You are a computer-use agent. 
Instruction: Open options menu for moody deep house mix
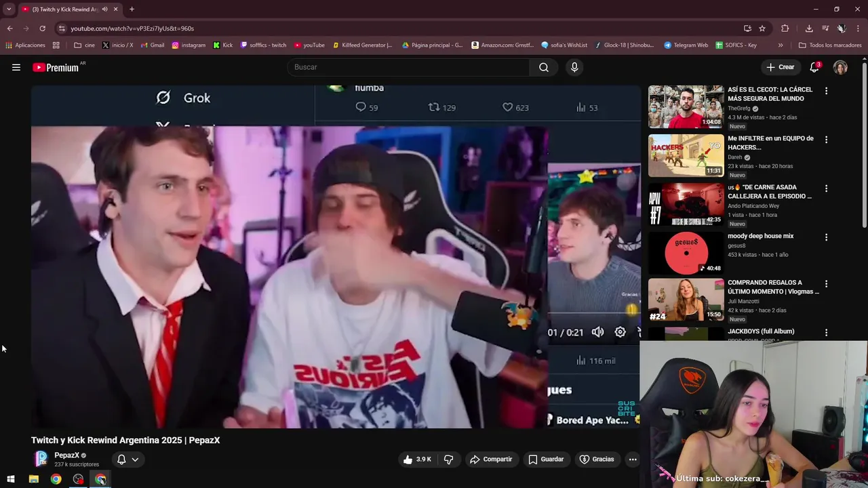point(826,237)
